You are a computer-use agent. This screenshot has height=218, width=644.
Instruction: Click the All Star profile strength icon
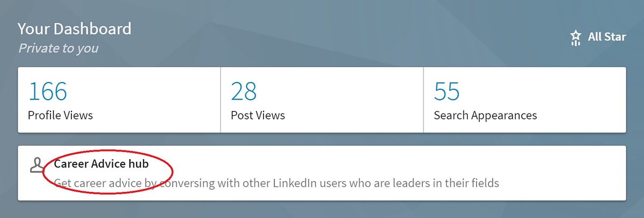point(576,37)
